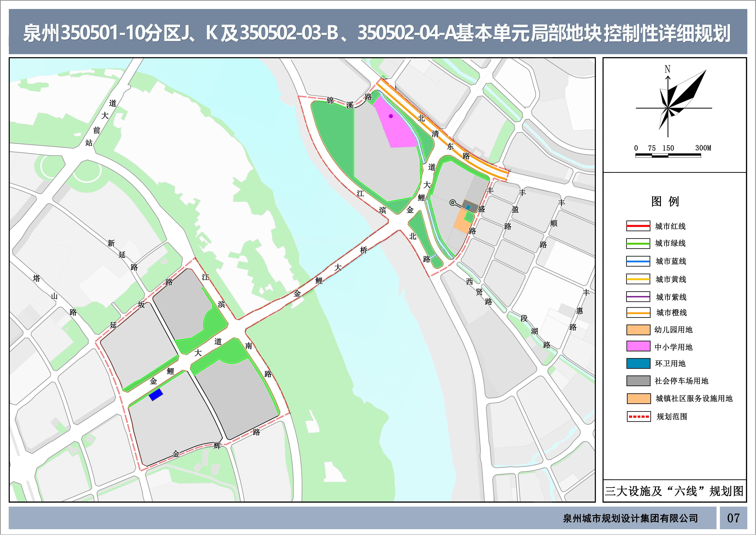The height and width of the screenshot is (535, 756).
Task: Click the 城市红线 legend label text
Action: (670, 226)
